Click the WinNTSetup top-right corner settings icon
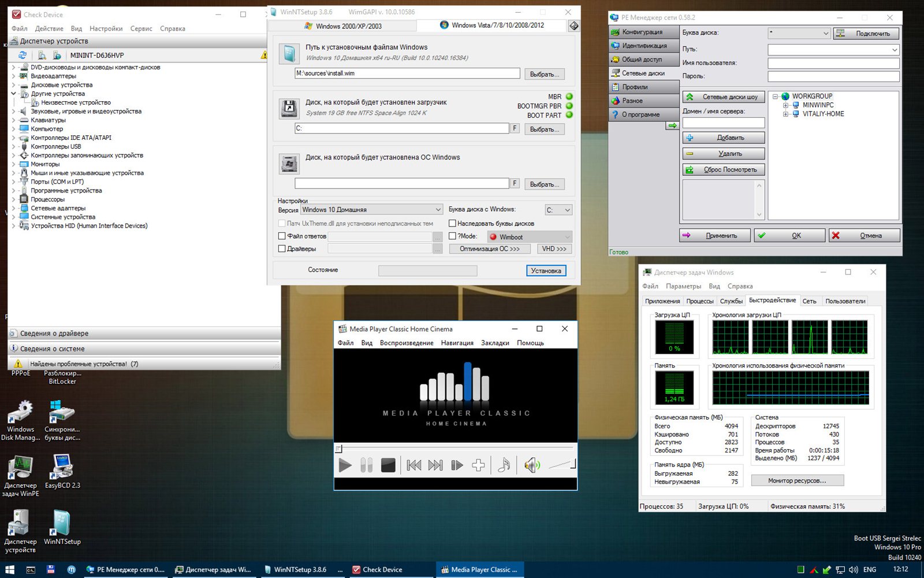This screenshot has height=578, width=924. tap(573, 25)
